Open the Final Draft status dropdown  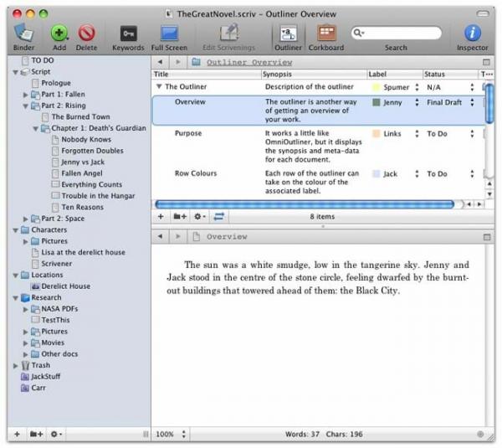tap(472, 102)
